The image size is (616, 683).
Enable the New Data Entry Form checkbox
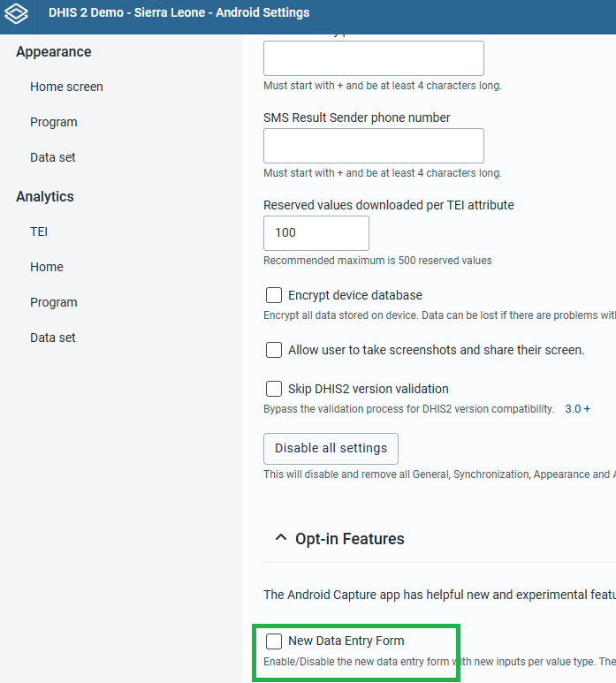click(274, 641)
